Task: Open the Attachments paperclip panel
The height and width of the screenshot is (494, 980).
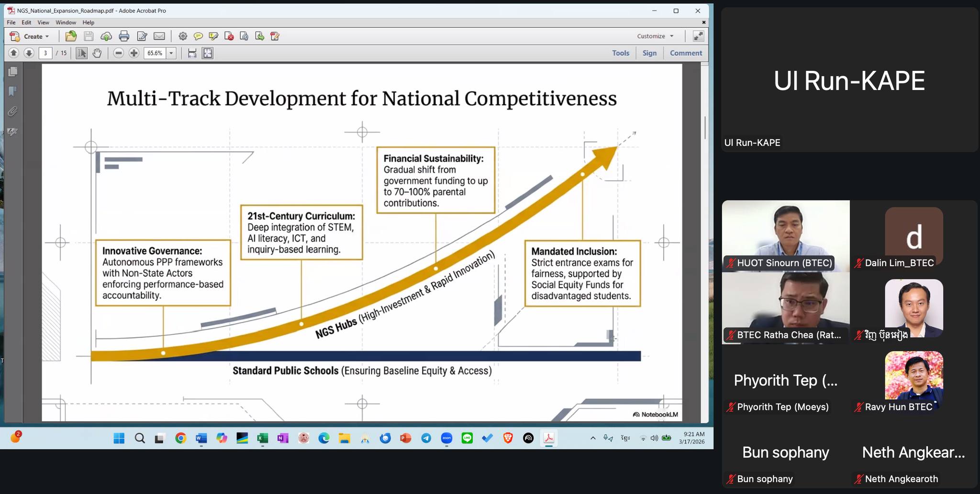Action: pyautogui.click(x=13, y=112)
